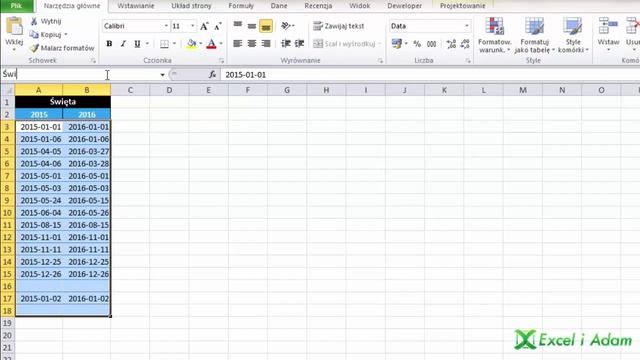The height and width of the screenshot is (360, 640).
Task: Apply accounting number format icon
Action: [396, 43]
